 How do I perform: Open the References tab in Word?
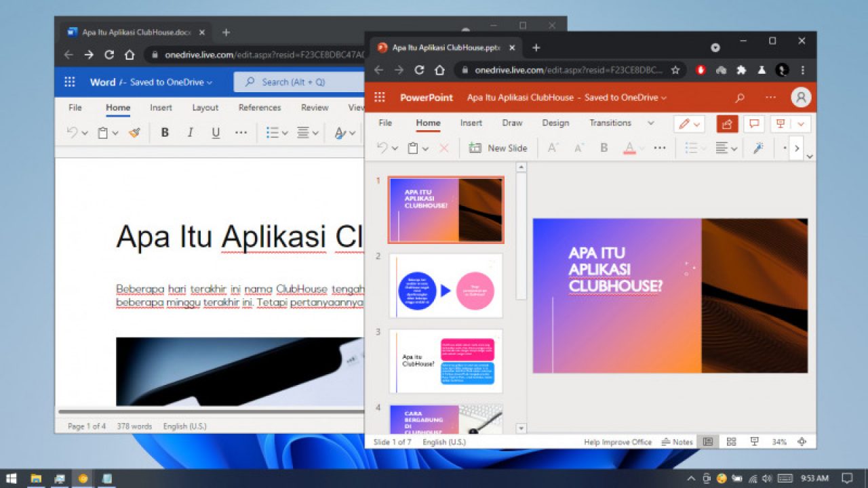coord(260,107)
